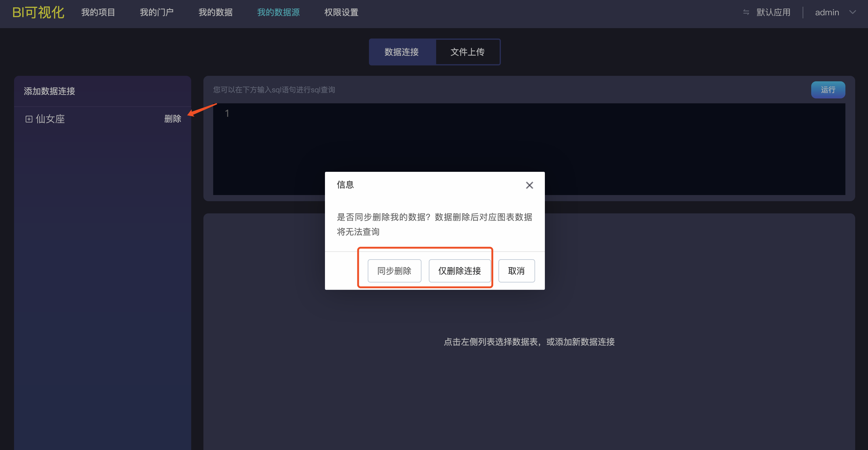This screenshot has height=450, width=868.
Task: Click 删除 next to 仙女座
Action: point(173,119)
